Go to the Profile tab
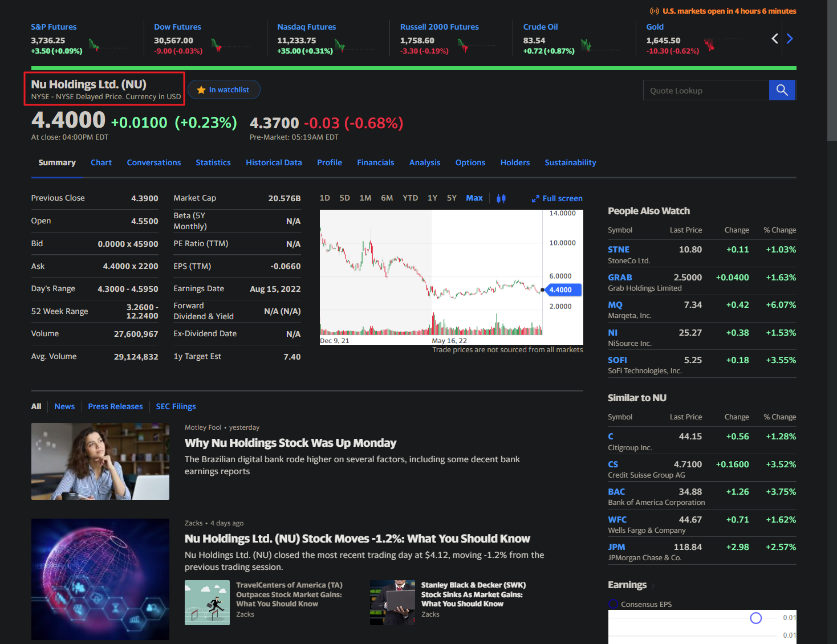This screenshot has height=644, width=837. pyautogui.click(x=330, y=162)
